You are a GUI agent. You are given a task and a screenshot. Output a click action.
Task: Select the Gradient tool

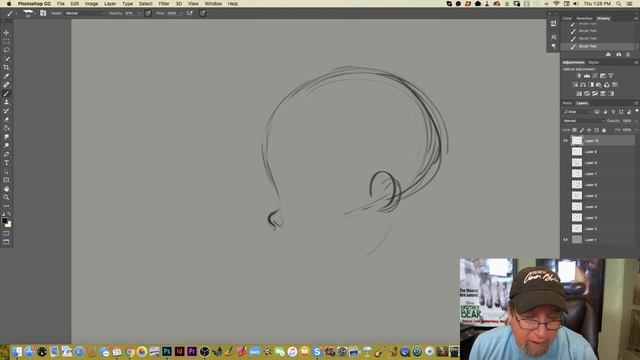click(x=6, y=128)
